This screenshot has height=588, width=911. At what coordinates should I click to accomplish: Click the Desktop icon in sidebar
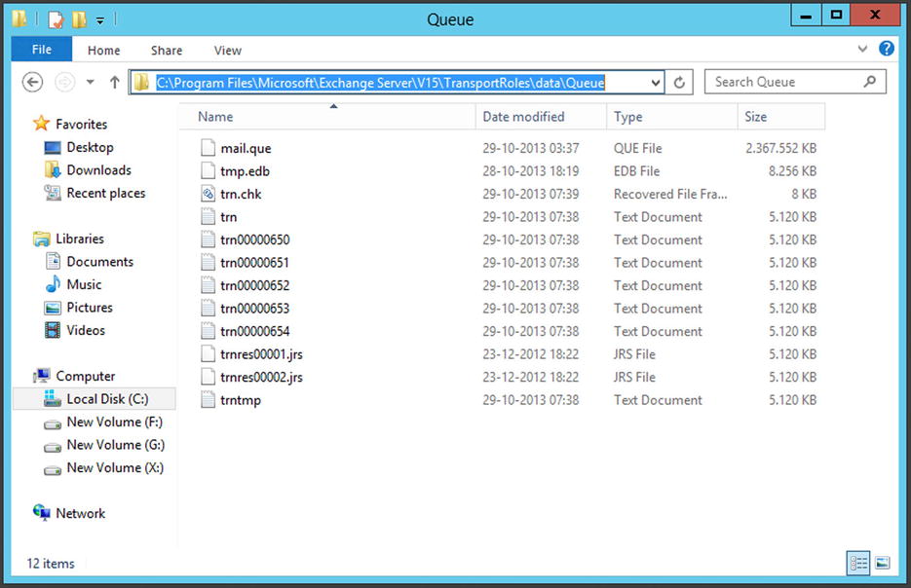(x=53, y=147)
